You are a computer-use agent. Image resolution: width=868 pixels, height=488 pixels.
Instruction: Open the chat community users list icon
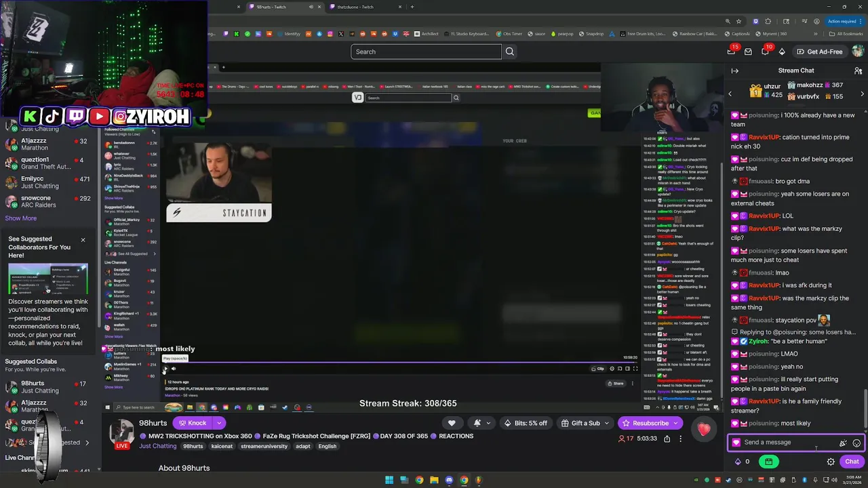pos(858,70)
